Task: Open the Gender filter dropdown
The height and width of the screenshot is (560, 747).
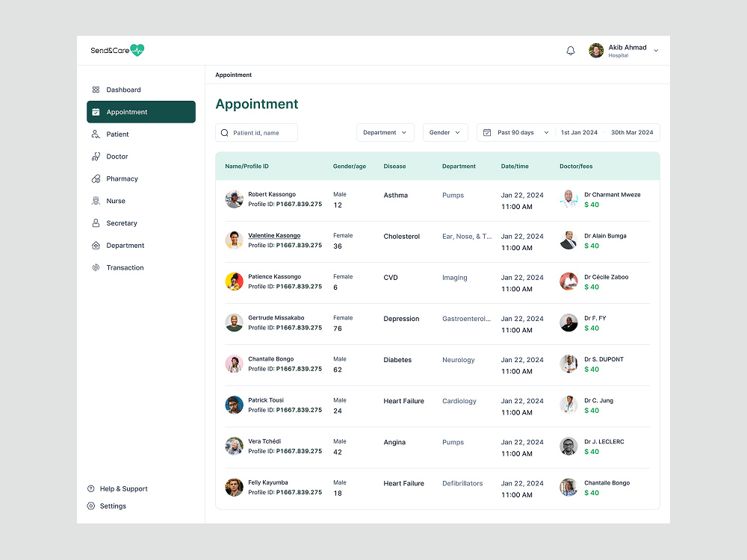Action: (445, 132)
